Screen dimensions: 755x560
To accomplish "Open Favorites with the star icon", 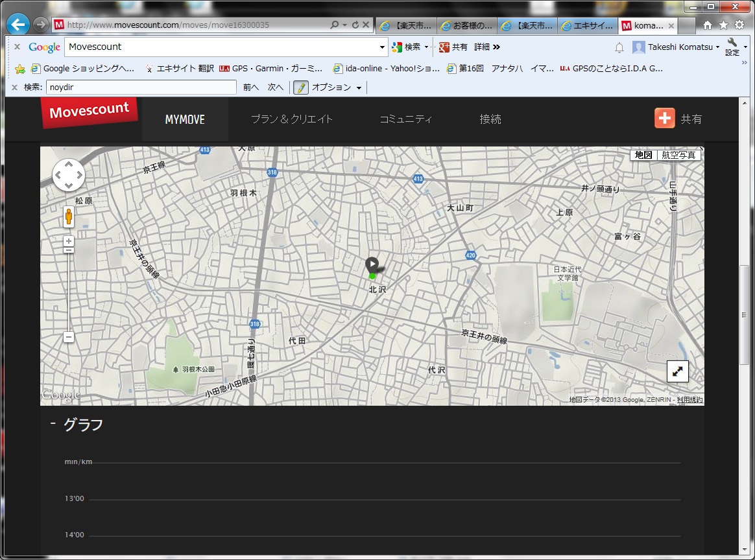I will click(x=723, y=25).
